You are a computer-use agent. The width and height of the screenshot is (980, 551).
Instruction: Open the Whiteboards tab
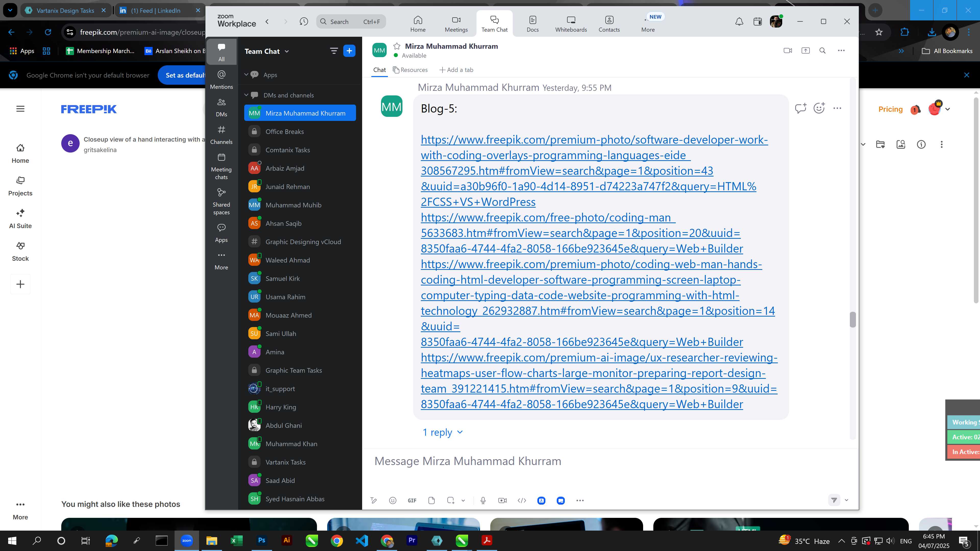[571, 23]
